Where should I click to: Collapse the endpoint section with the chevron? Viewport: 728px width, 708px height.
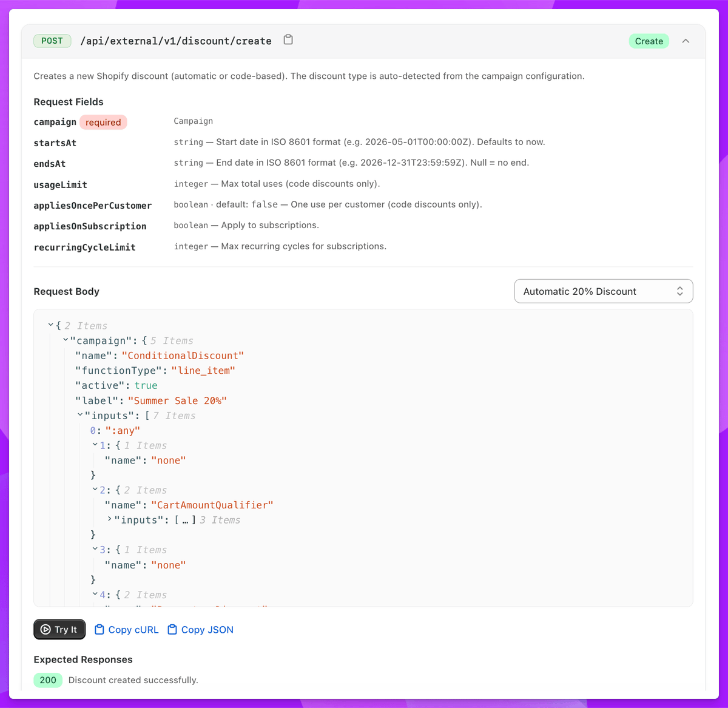686,41
